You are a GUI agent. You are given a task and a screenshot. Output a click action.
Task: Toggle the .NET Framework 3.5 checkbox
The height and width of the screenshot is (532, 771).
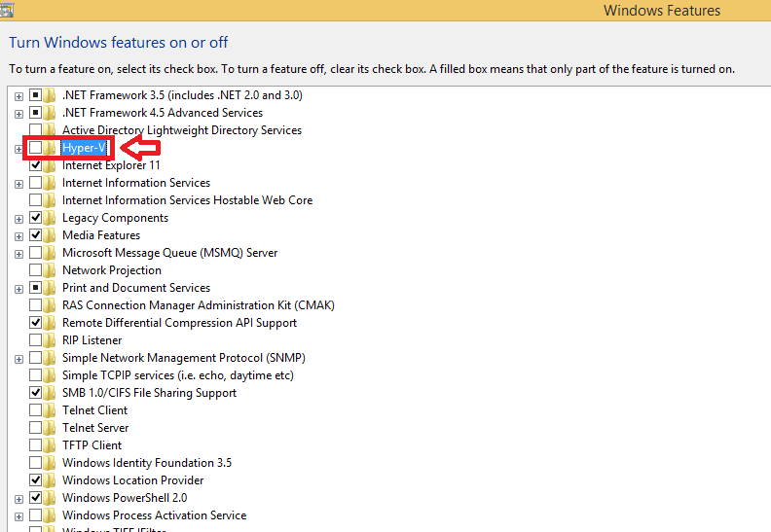coord(35,94)
